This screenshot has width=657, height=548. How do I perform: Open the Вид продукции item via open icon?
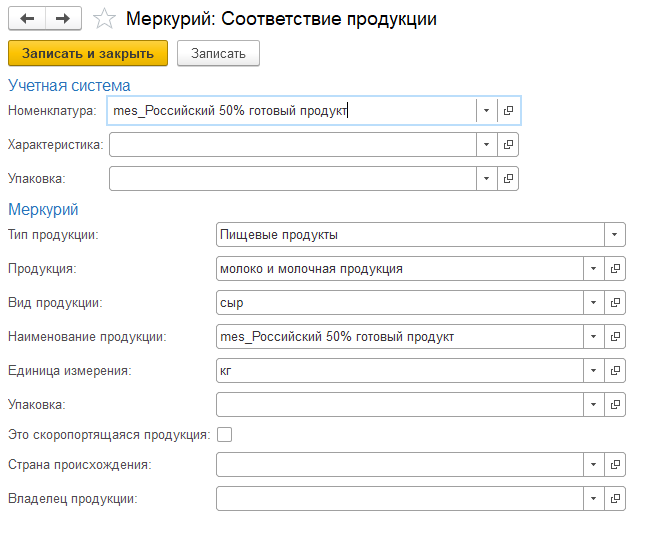(616, 303)
